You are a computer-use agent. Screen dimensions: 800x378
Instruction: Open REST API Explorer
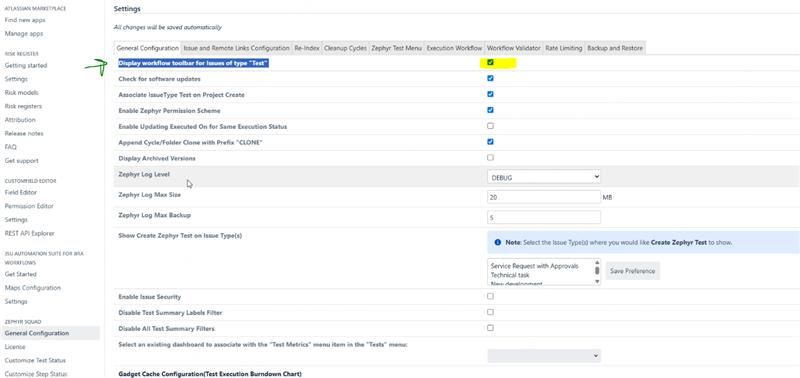pos(30,233)
